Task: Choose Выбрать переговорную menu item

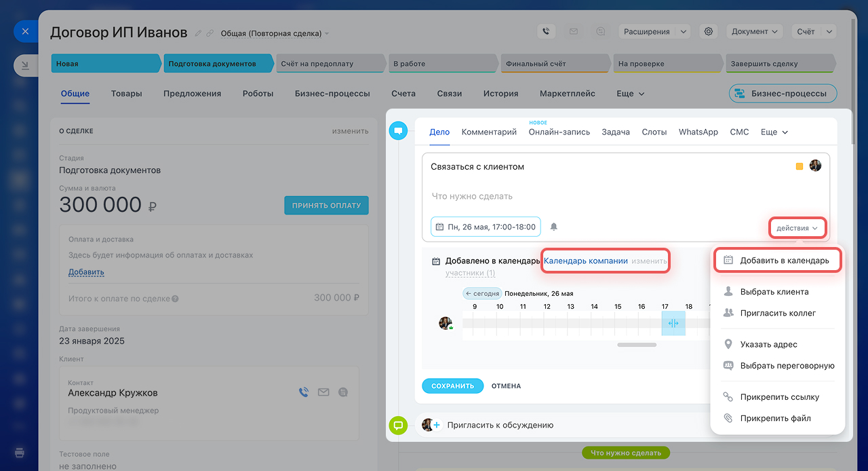Action: tap(778, 366)
